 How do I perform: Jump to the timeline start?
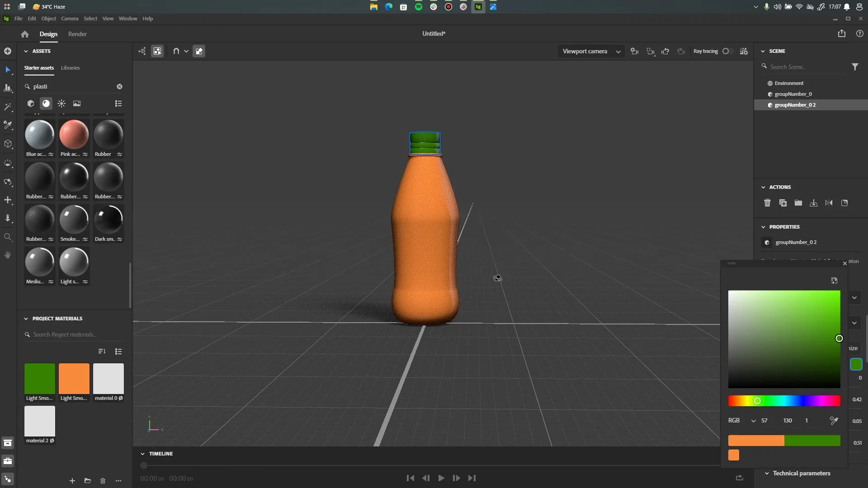(410, 478)
